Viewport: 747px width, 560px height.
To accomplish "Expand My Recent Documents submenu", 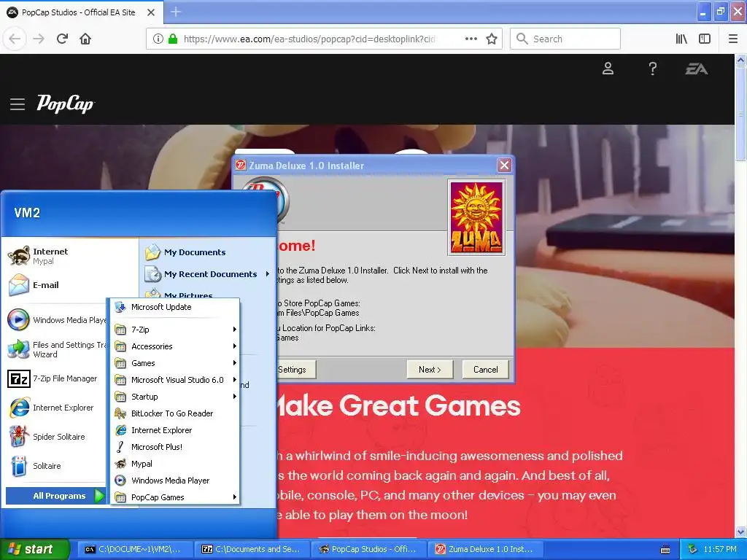I will 207,274.
